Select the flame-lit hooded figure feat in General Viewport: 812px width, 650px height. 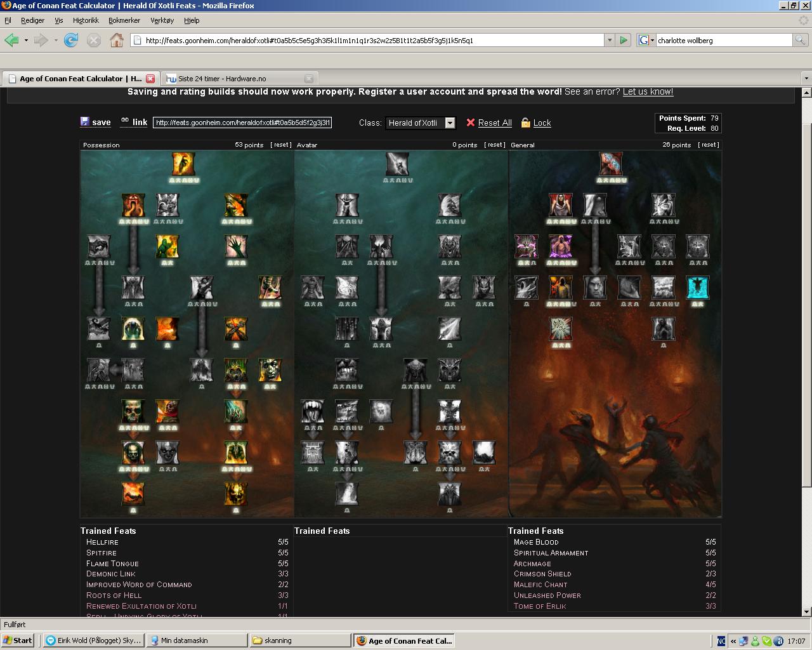point(561,288)
